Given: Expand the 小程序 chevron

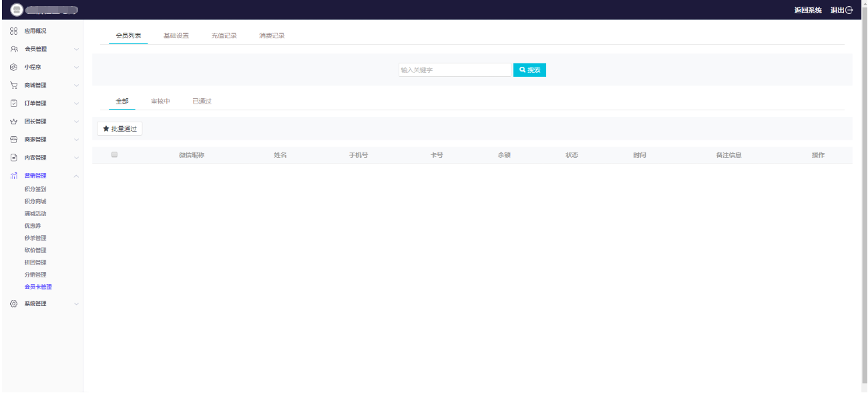Looking at the screenshot, I should 76,68.
